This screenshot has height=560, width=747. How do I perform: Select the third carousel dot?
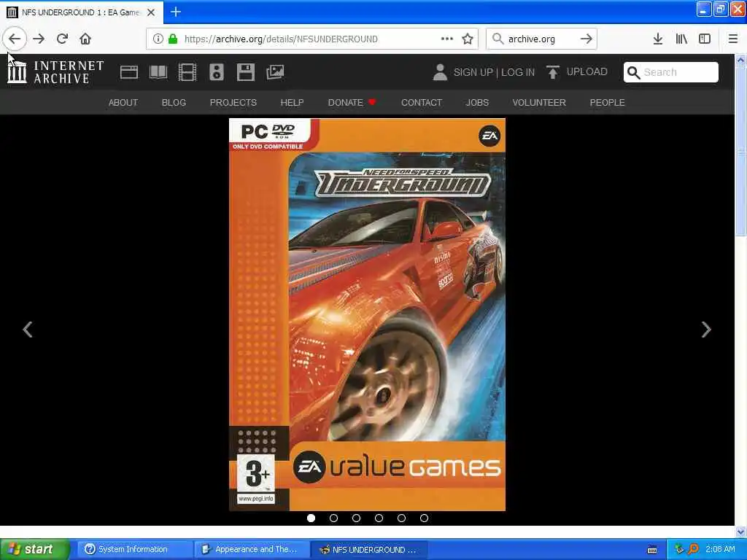[356, 518]
